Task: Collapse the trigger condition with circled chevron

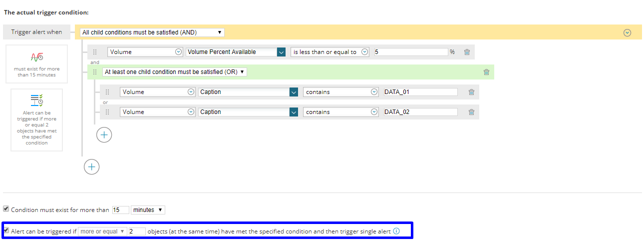Action: pos(628,32)
